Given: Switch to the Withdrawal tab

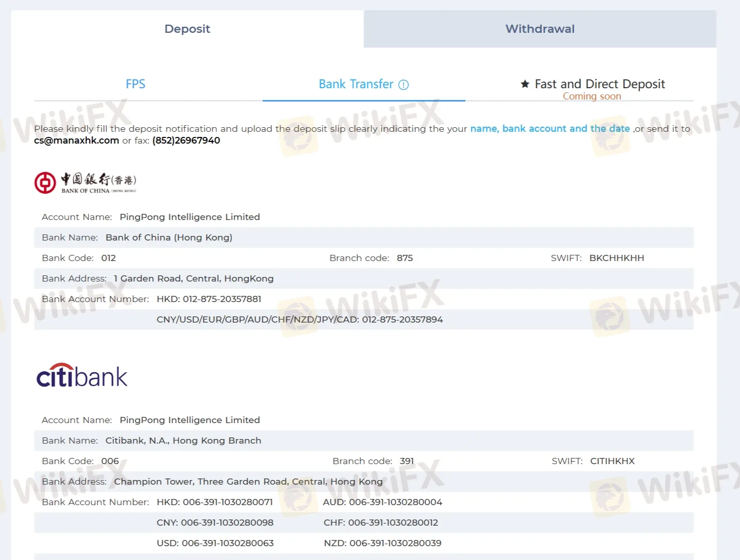Looking at the screenshot, I should (539, 29).
